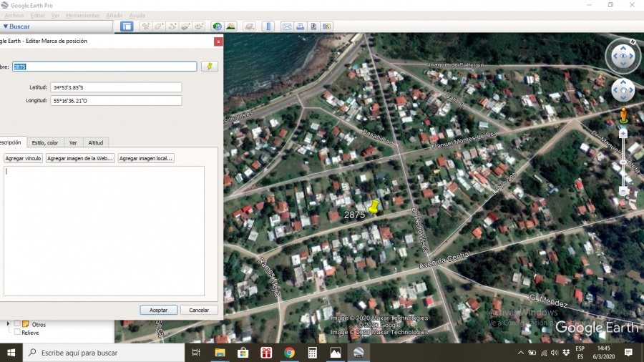The width and height of the screenshot is (644, 362).
Task: Open Microsoft Store from taskbar
Action: tap(243, 353)
